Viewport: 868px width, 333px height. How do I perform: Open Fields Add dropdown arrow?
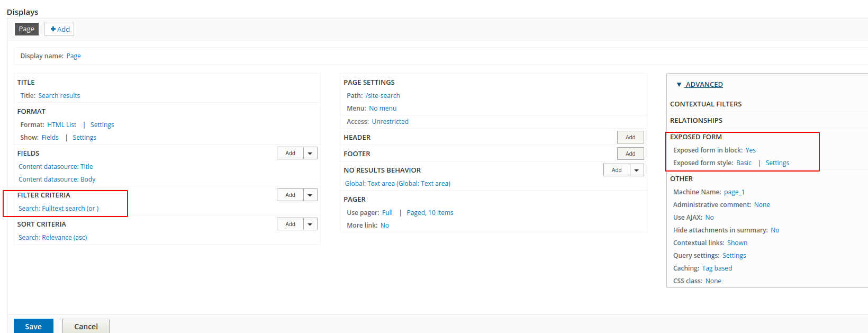pos(311,153)
